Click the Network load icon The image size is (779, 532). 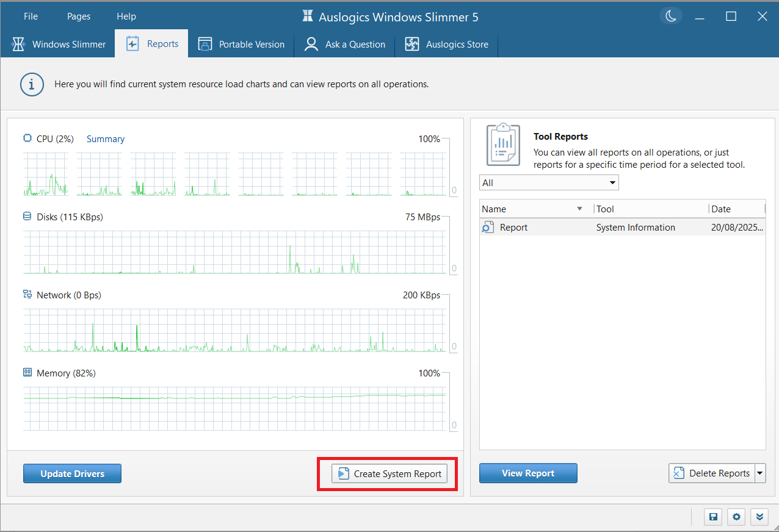[27, 295]
